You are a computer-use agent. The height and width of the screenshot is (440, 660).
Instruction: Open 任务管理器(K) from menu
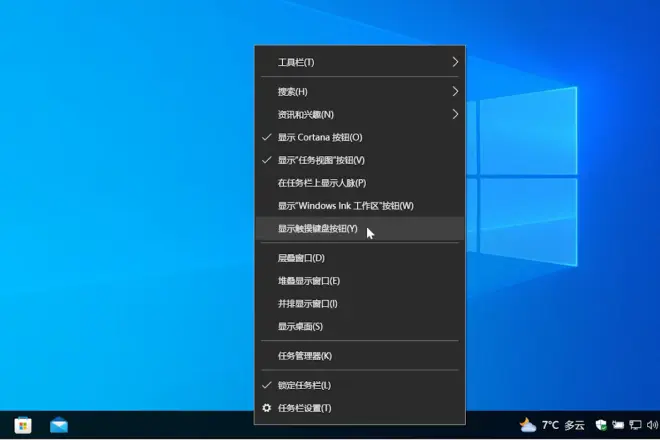[x=360, y=356]
